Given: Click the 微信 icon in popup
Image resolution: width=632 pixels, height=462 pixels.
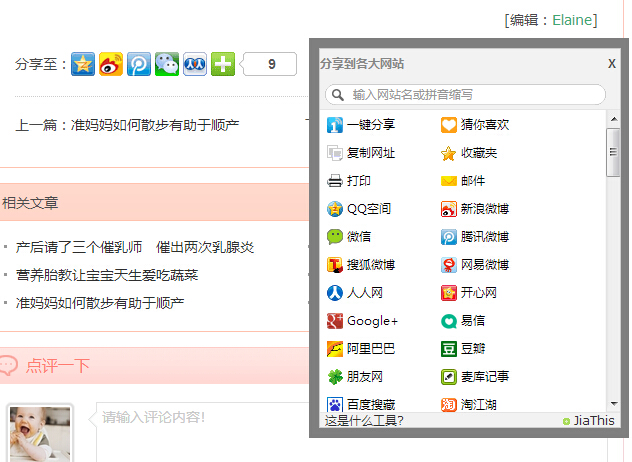Looking at the screenshot, I should pos(335,237).
